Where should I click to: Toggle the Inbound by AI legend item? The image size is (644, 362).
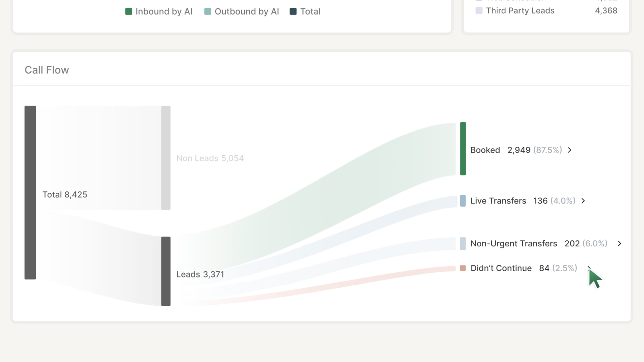(159, 12)
